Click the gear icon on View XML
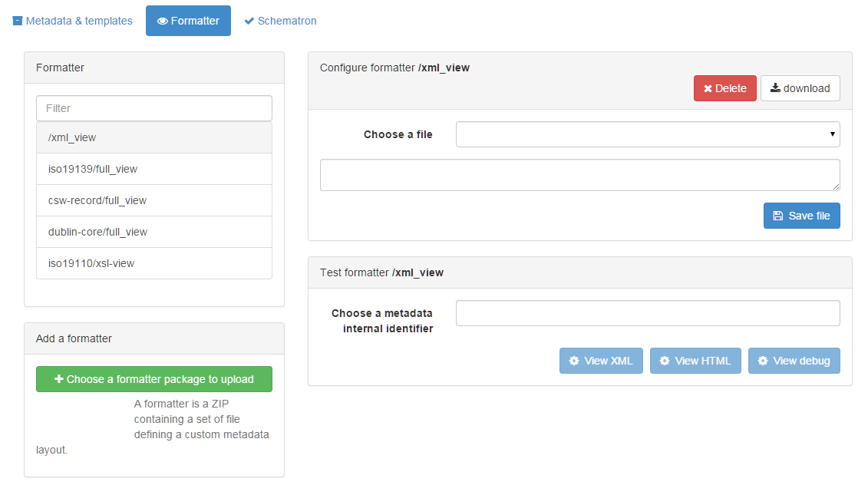Viewport: 868px width, 495px height. (573, 361)
